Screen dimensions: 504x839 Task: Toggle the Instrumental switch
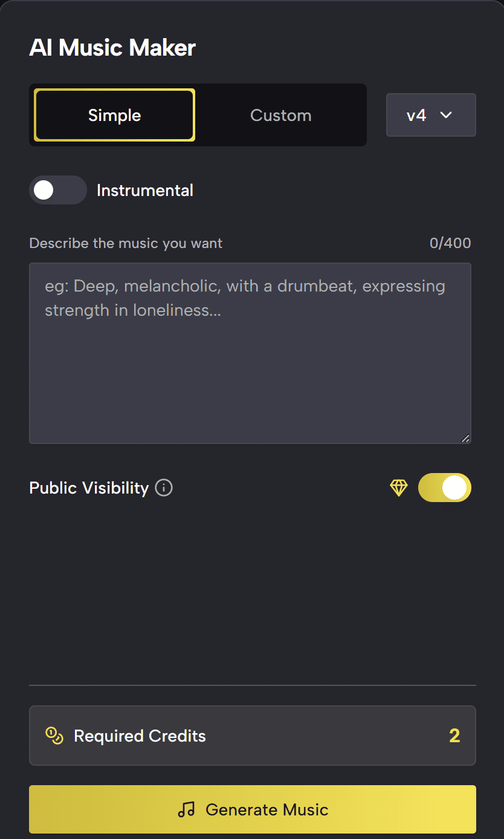click(x=58, y=190)
